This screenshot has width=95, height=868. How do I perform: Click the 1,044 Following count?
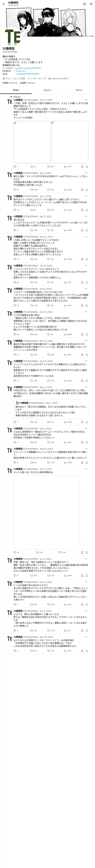(10, 83)
